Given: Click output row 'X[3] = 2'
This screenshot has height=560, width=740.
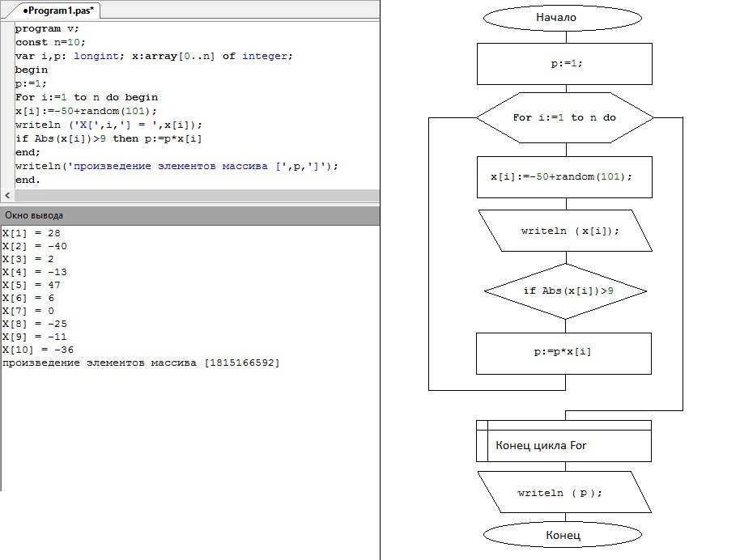Looking at the screenshot, I should click(28, 259).
